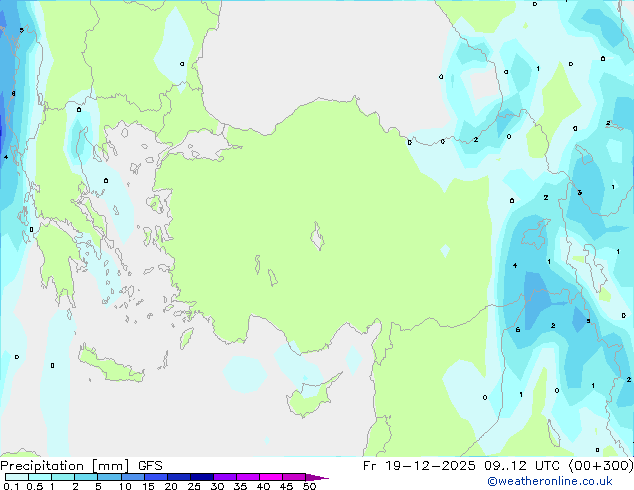634x490 pixels.
Task: Pick the 15–20 mm legend color swatch
Action: [156, 477]
